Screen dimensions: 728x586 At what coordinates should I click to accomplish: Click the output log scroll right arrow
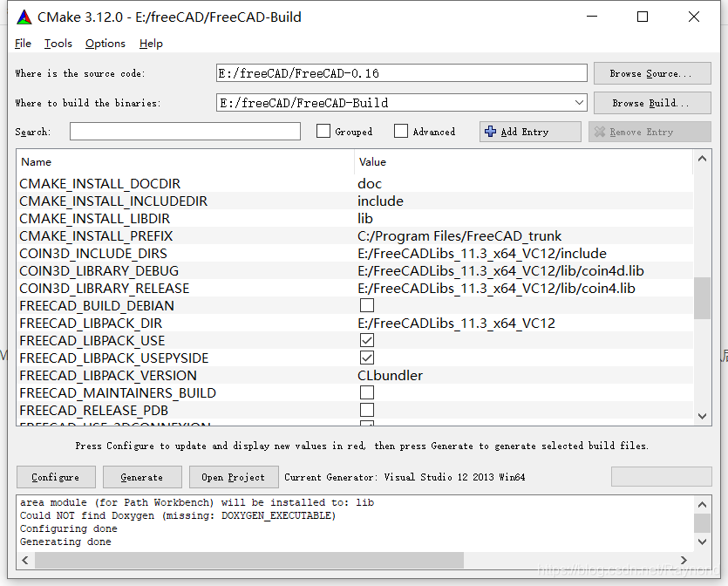pos(684,561)
